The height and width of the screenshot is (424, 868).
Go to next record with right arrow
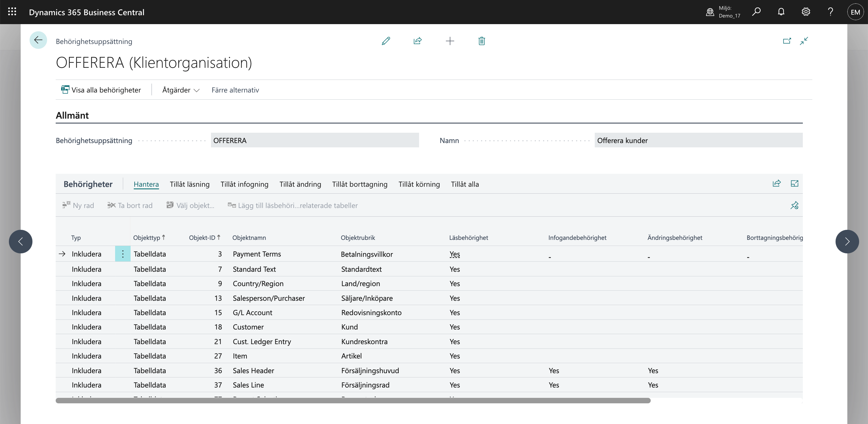847,242
